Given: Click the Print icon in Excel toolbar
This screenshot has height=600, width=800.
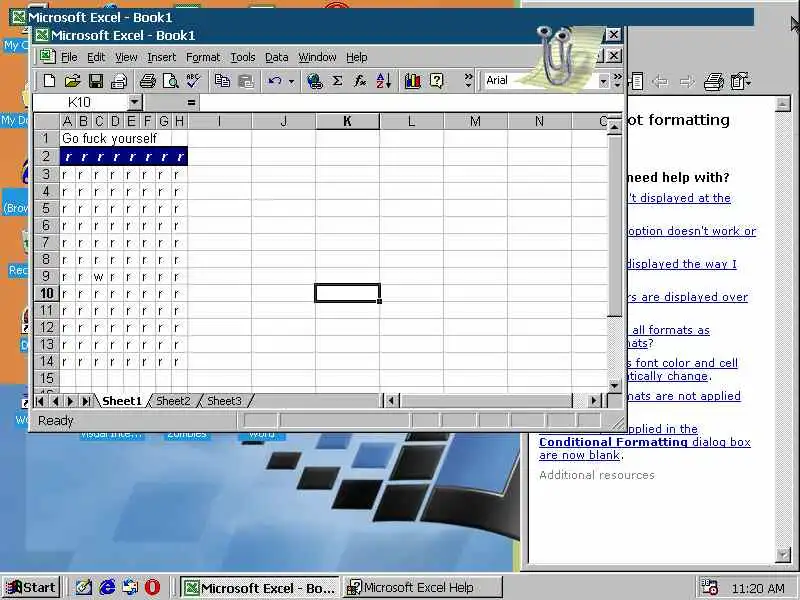Looking at the screenshot, I should click(x=147, y=81).
